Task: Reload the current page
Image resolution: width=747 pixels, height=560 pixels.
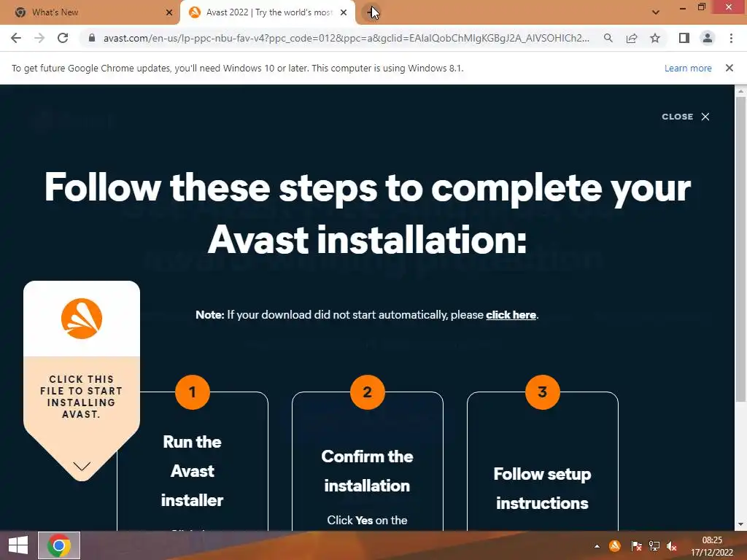Action: 63,38
